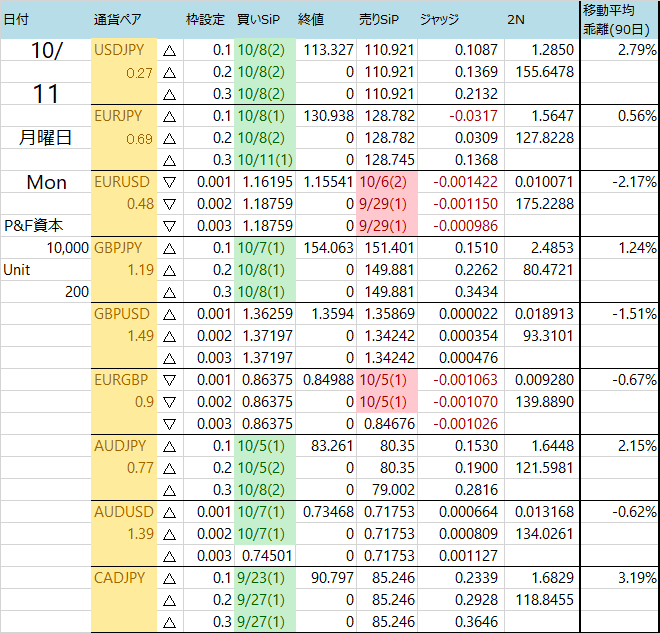Click the down triangle in EURUSD 0.001 row

[169, 182]
